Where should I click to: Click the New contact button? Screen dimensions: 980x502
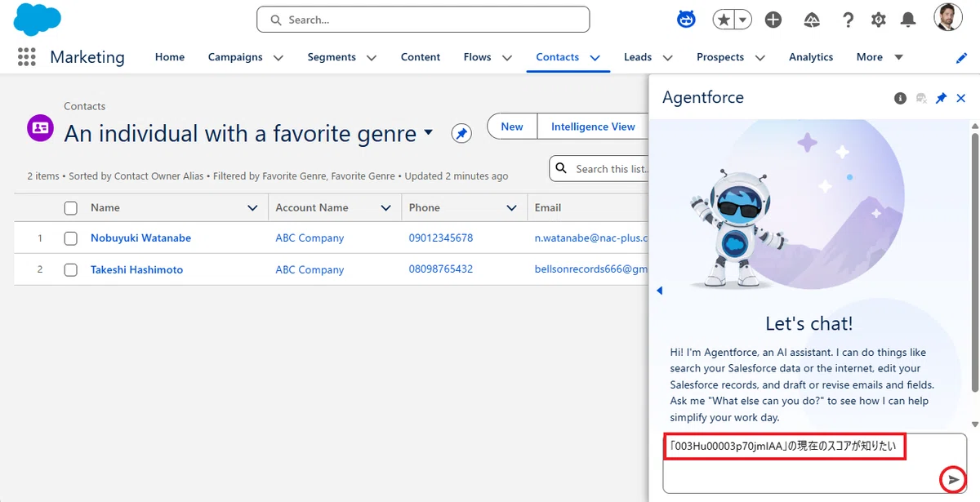(x=512, y=127)
